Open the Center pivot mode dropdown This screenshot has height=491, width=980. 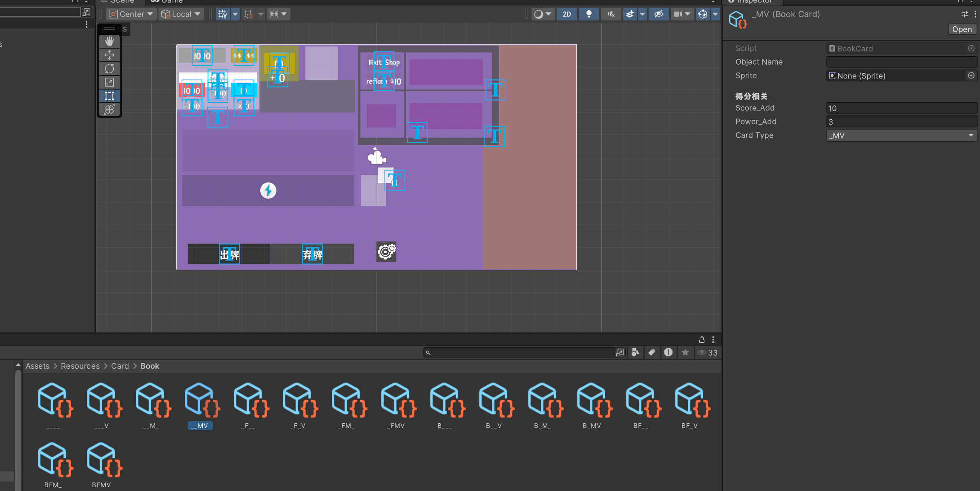(x=131, y=14)
